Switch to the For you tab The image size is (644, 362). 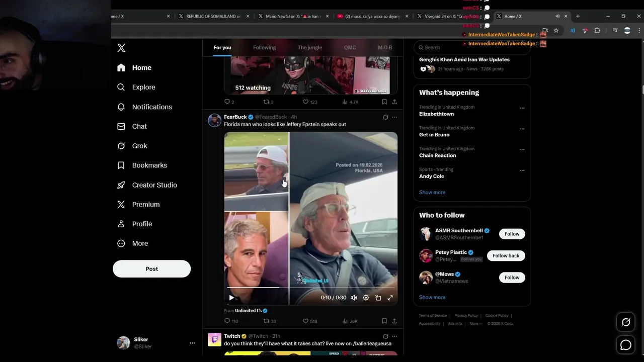pos(222,48)
